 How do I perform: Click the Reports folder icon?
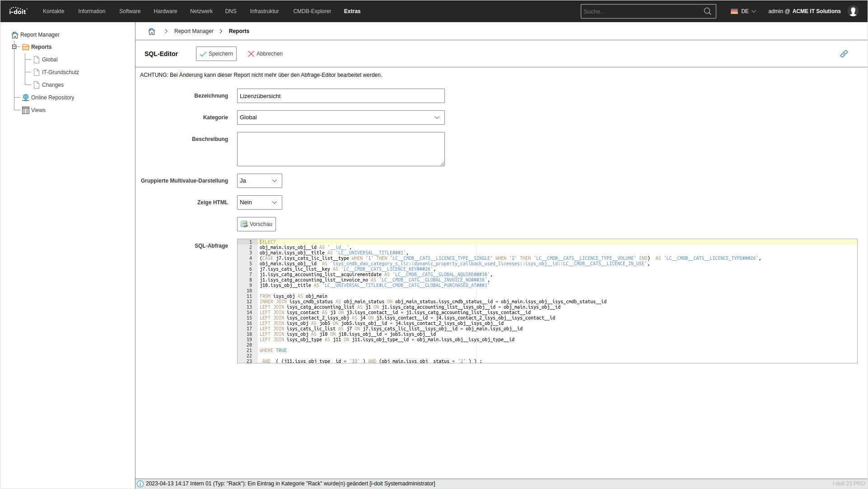(x=26, y=47)
